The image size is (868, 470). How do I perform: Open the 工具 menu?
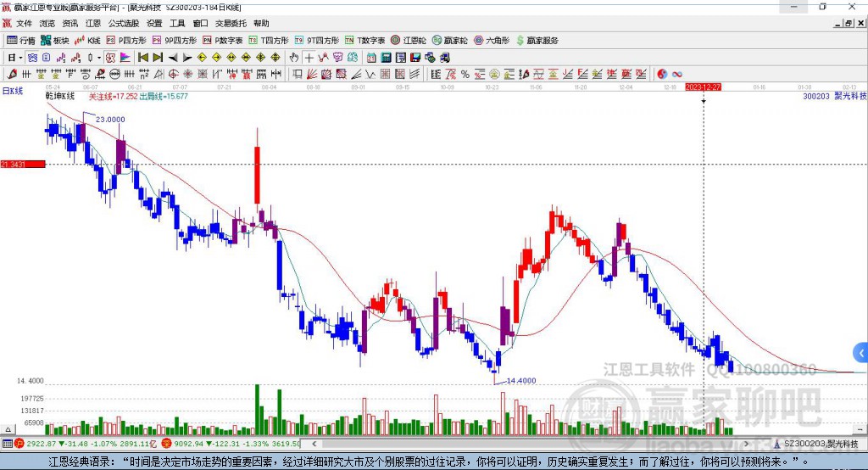(x=177, y=23)
